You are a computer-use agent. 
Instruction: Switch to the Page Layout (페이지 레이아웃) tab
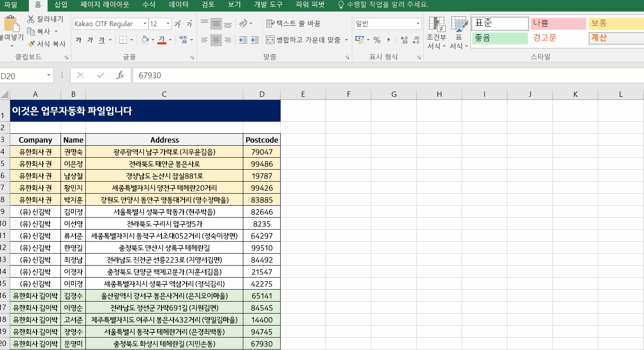tap(105, 5)
